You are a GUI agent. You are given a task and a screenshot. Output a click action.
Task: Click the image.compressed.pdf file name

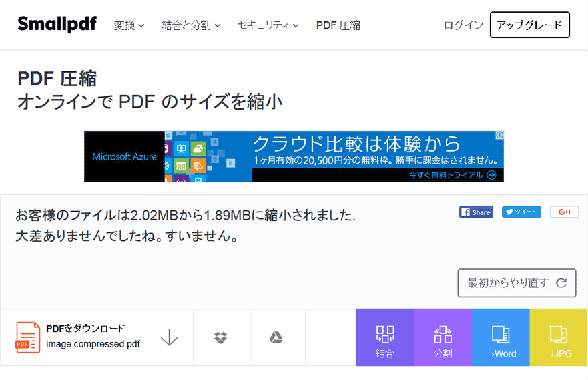tap(93, 344)
